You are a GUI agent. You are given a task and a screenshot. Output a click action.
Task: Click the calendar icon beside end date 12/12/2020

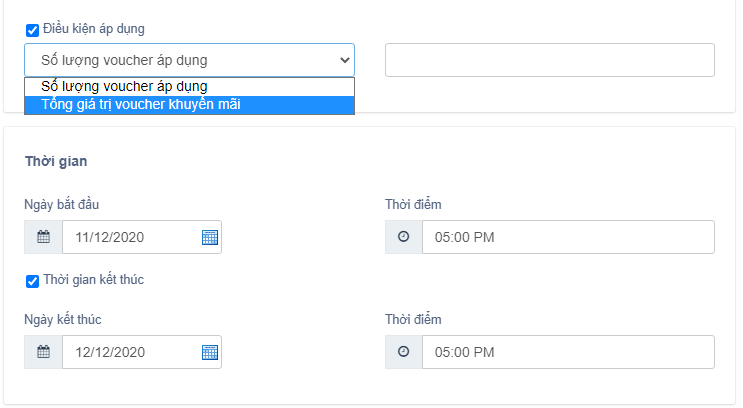[x=43, y=352]
